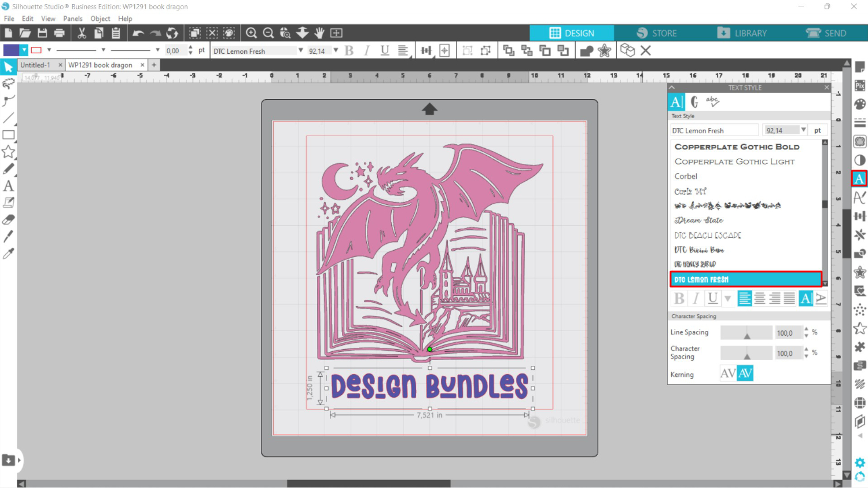Click the Zoom In magnifier icon
Screen dimensions: 868x488
point(251,33)
